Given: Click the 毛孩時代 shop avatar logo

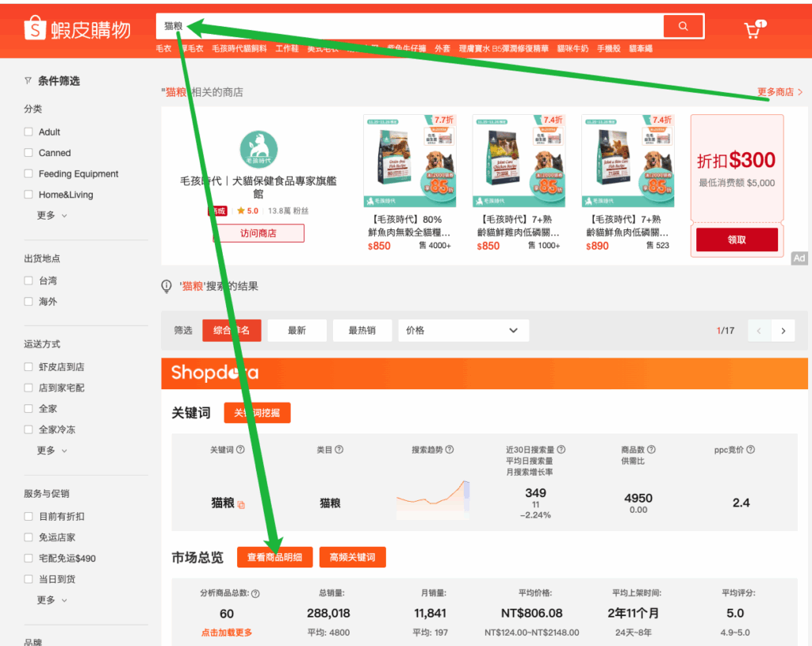Looking at the screenshot, I should [x=259, y=151].
